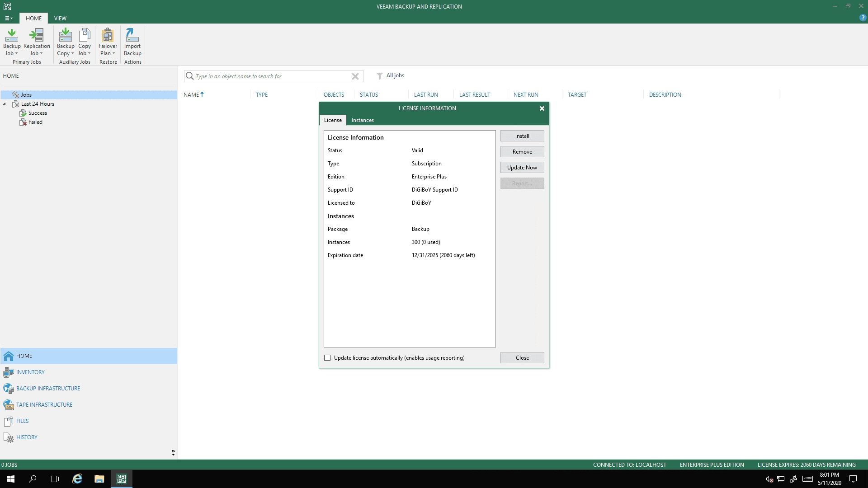Clear the search box with X

point(355,76)
